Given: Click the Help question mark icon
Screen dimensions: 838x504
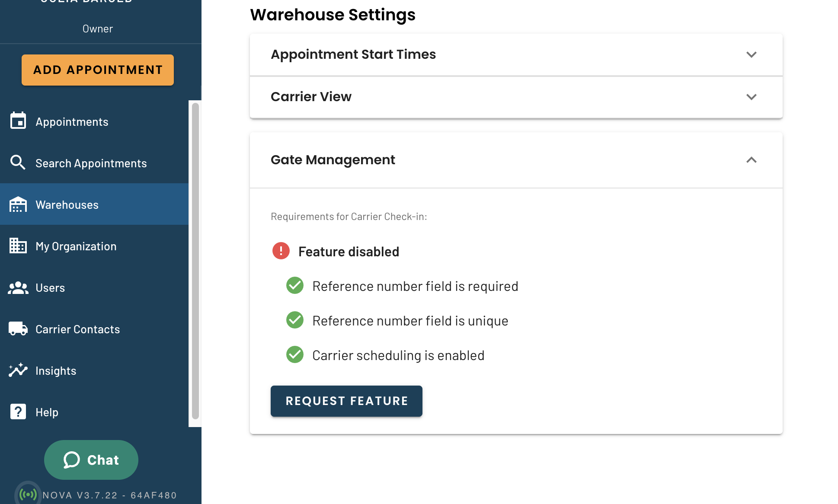Looking at the screenshot, I should (x=18, y=411).
